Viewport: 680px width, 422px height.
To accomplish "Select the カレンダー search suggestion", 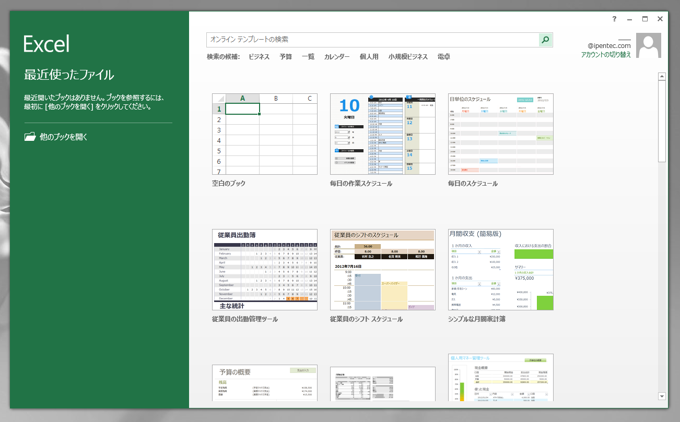I will 337,57.
